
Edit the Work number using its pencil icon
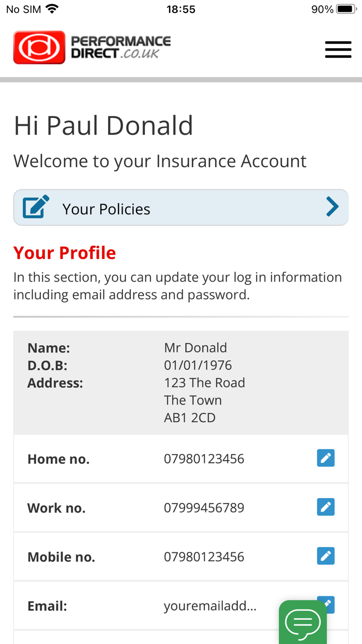(x=326, y=507)
